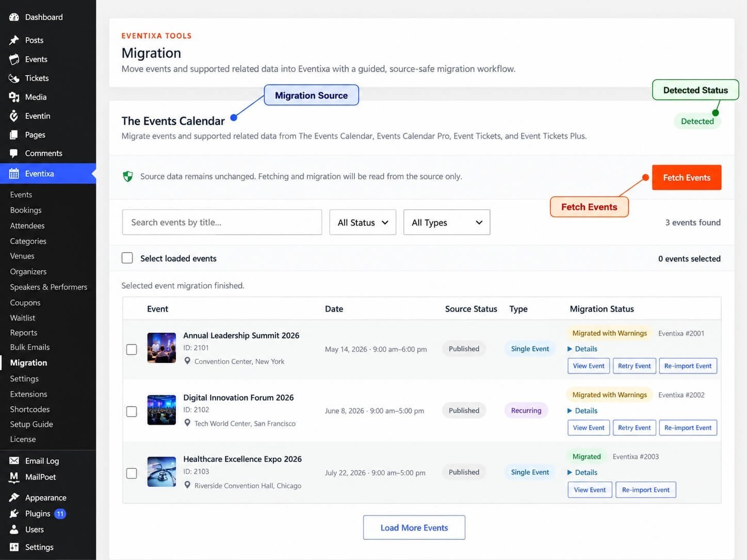Check the Digital Innovation Forum 2026 row checkbox
Viewport: 747px width, 560px height.
point(132,411)
